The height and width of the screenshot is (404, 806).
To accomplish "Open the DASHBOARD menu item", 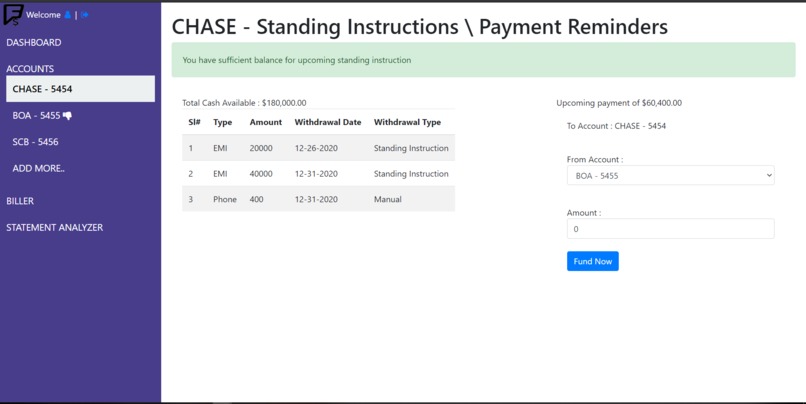I will tap(34, 43).
